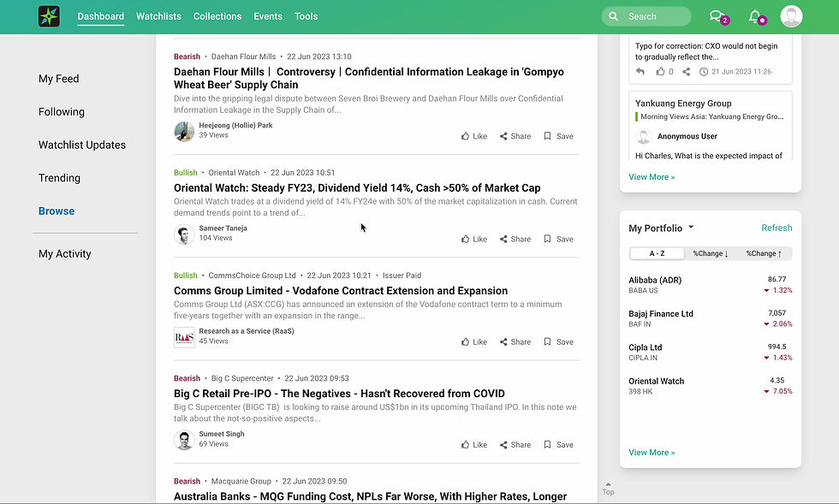Open Daehan Flour Mills Controversy headline
Screen dimensions: 839x504
pyautogui.click(x=369, y=78)
